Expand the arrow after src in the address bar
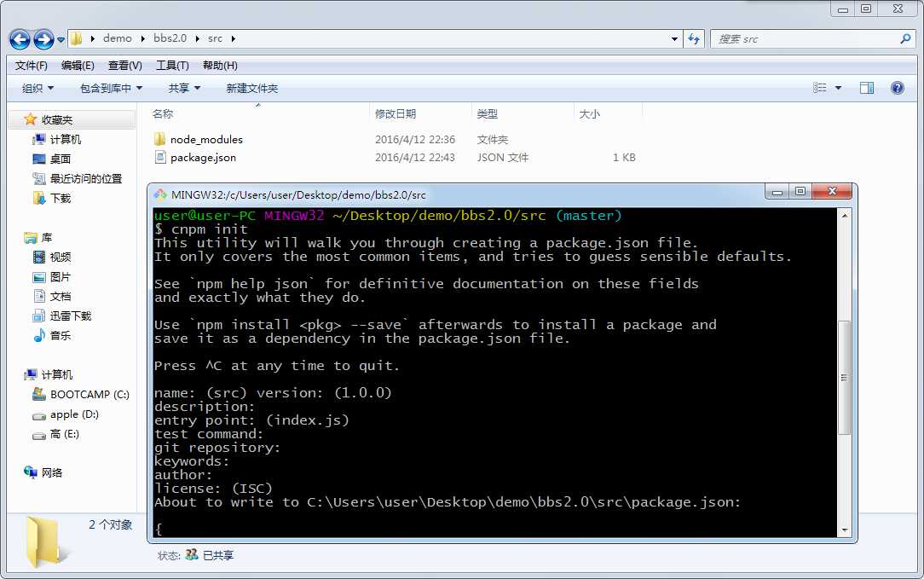The height and width of the screenshot is (579, 924). (x=234, y=39)
